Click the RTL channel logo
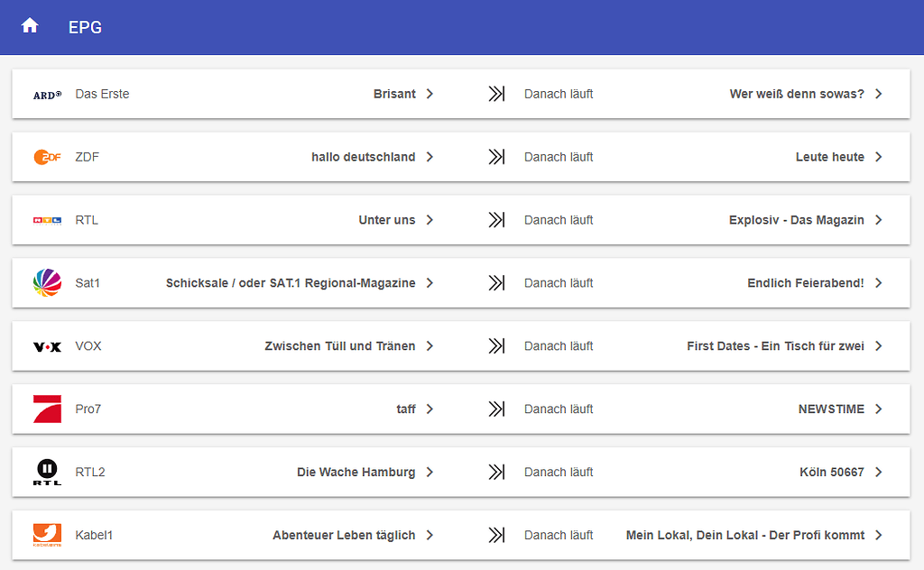 pos(47,220)
